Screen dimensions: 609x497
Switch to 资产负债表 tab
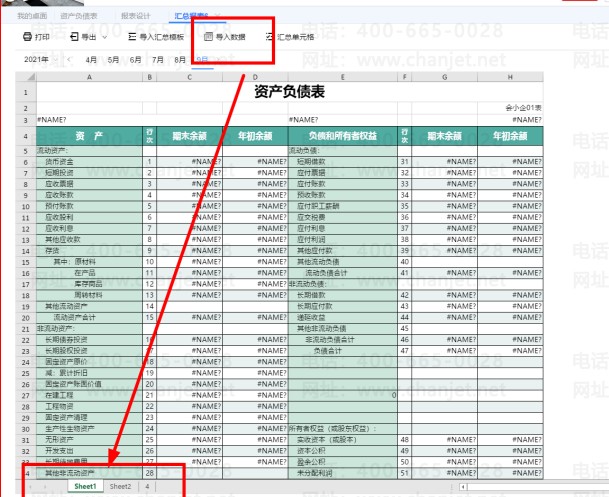[x=79, y=16]
